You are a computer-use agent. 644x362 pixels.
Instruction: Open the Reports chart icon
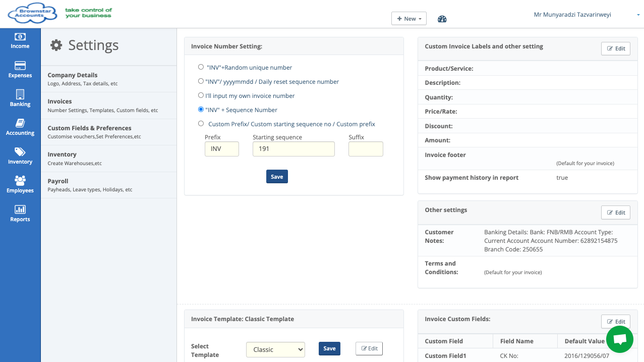click(x=20, y=210)
